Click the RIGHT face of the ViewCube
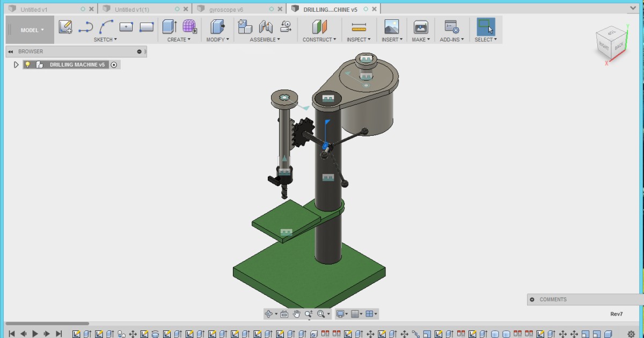Image resolution: width=644 pixels, height=338 pixels. pyautogui.click(x=605, y=46)
